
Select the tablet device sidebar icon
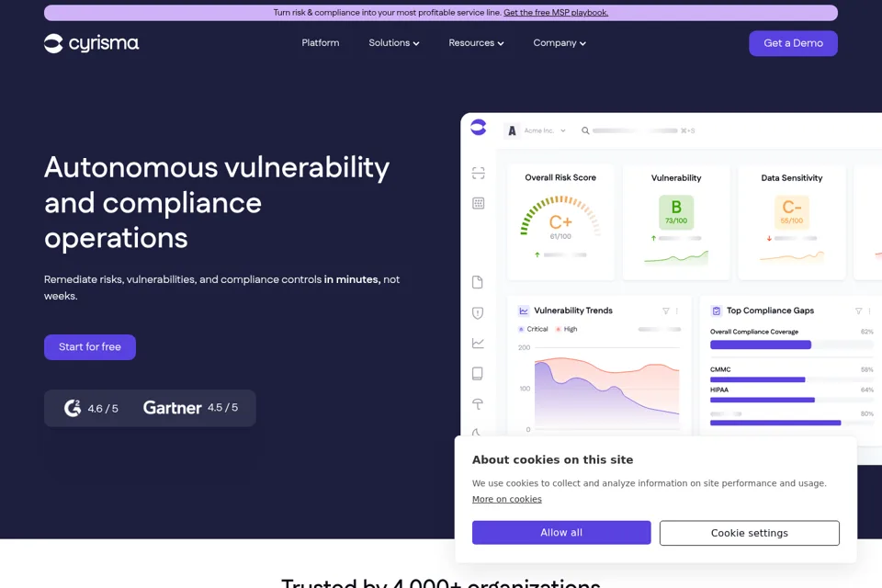coord(478,374)
